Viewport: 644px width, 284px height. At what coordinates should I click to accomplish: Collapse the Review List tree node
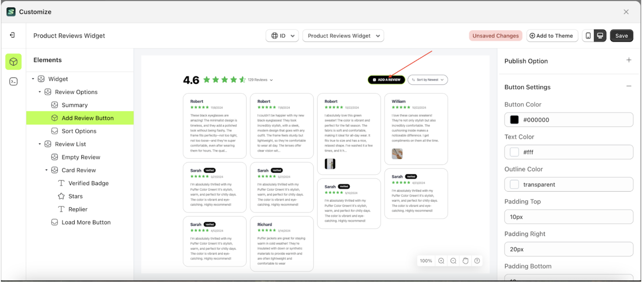coord(40,144)
